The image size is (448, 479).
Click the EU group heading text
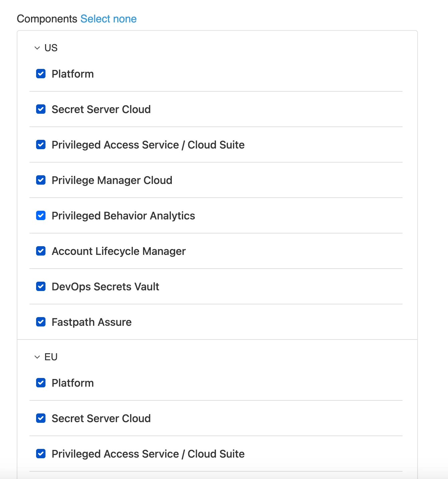tap(51, 357)
